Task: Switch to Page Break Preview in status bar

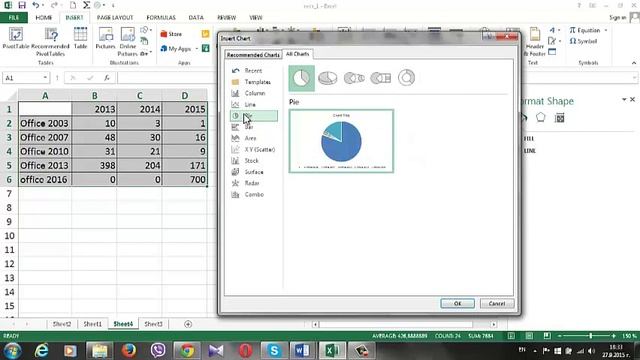Action: coord(547,336)
